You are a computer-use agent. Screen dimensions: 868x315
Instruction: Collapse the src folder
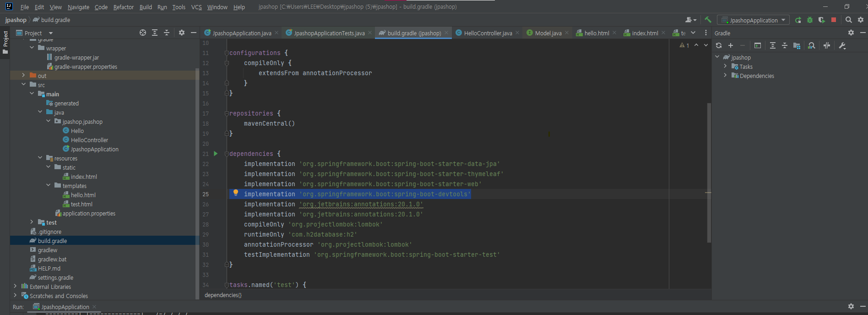click(x=23, y=84)
